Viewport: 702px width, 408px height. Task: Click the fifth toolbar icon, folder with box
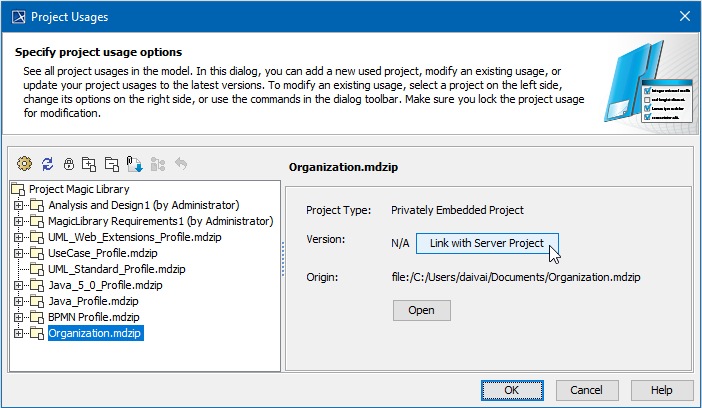pos(112,164)
